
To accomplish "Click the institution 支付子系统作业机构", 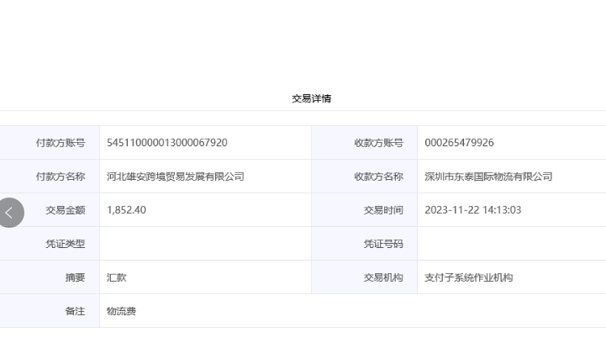I will [x=469, y=277].
